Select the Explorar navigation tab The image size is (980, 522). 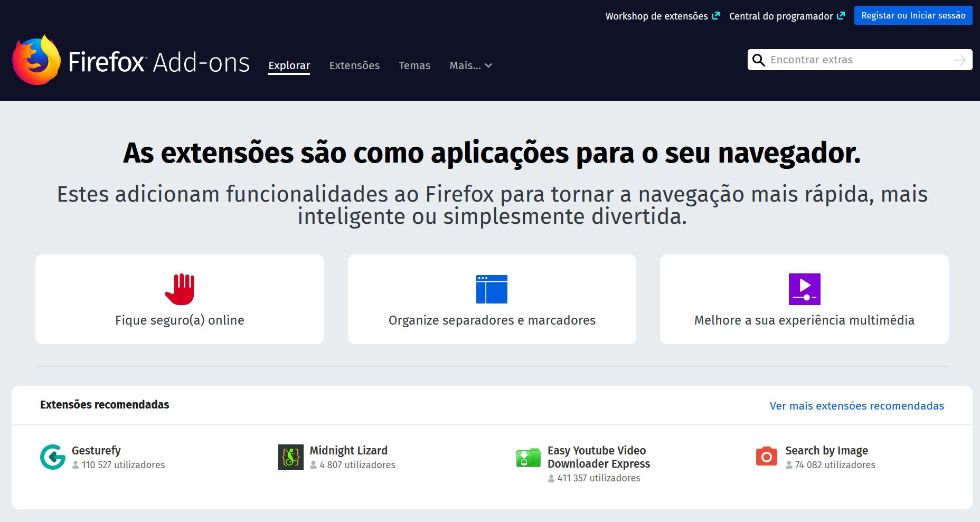pyautogui.click(x=289, y=65)
